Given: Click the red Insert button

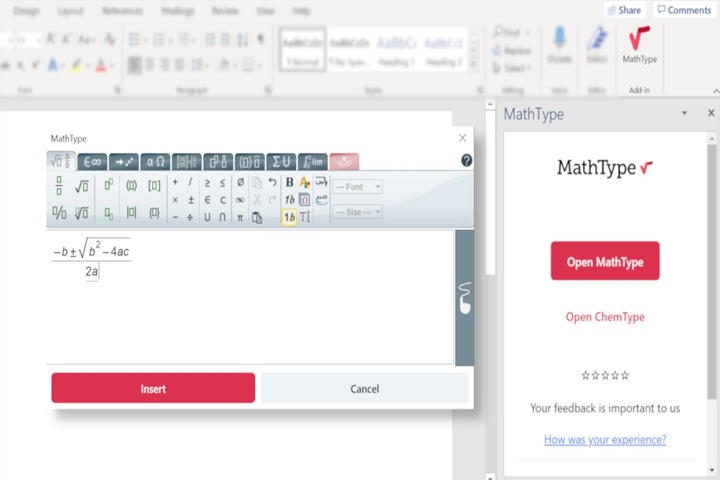Looking at the screenshot, I should tap(153, 388).
